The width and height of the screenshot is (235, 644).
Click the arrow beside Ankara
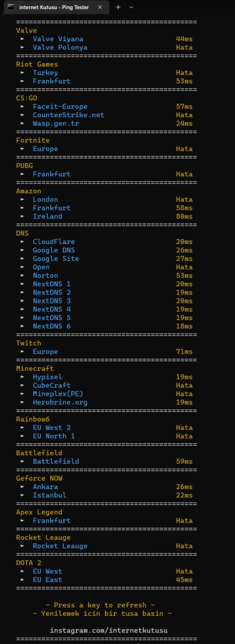(x=23, y=487)
